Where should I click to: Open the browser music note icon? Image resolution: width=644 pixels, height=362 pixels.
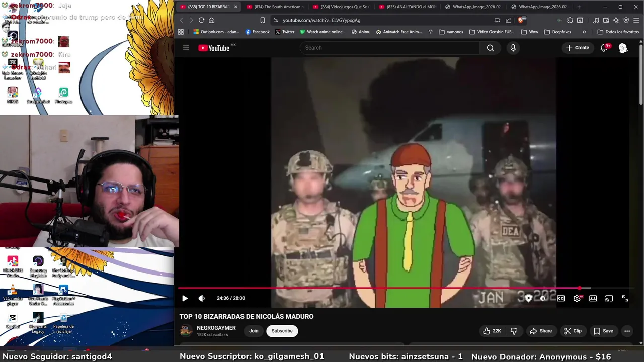[596, 20]
